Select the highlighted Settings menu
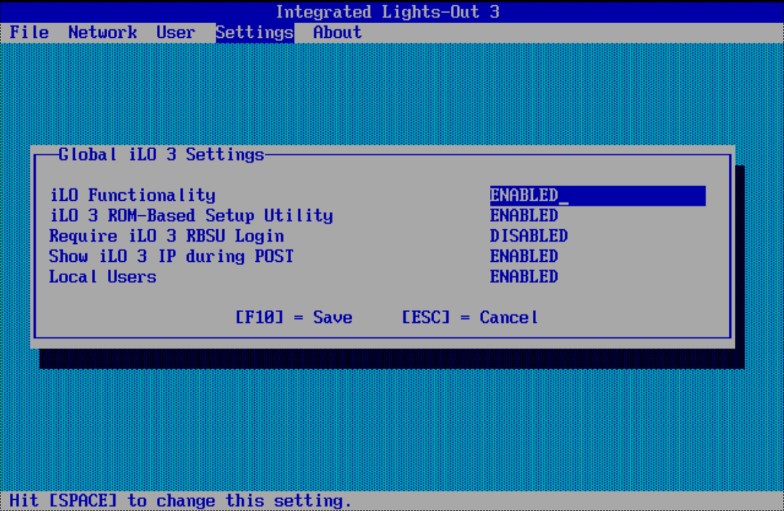This screenshot has height=511, width=784. tap(255, 32)
